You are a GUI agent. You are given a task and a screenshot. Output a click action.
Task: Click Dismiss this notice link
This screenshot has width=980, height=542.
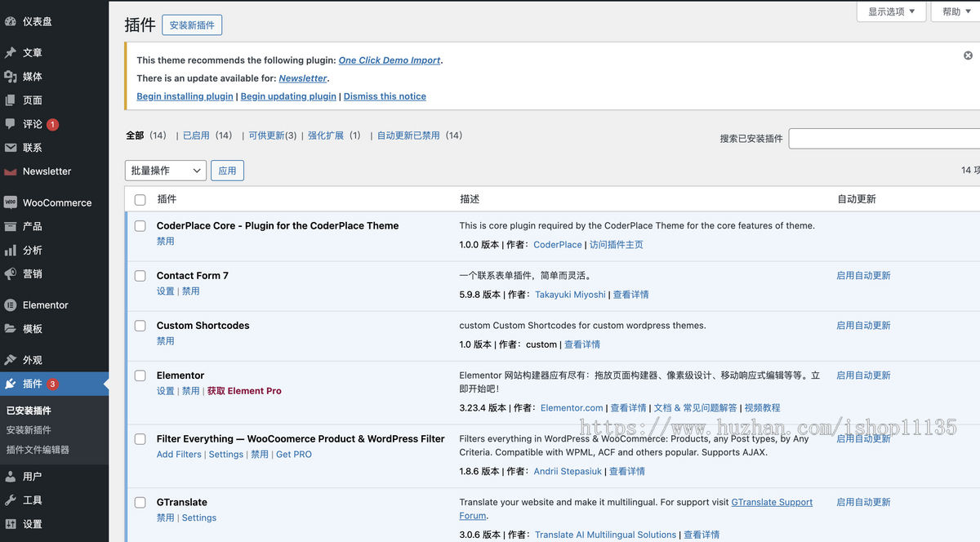tap(385, 96)
